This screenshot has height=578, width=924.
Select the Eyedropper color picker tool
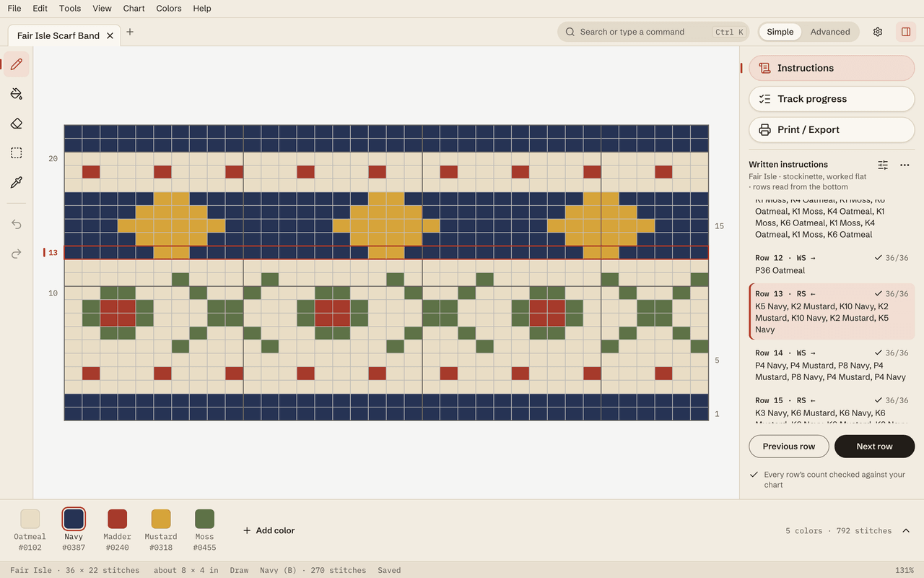17,183
